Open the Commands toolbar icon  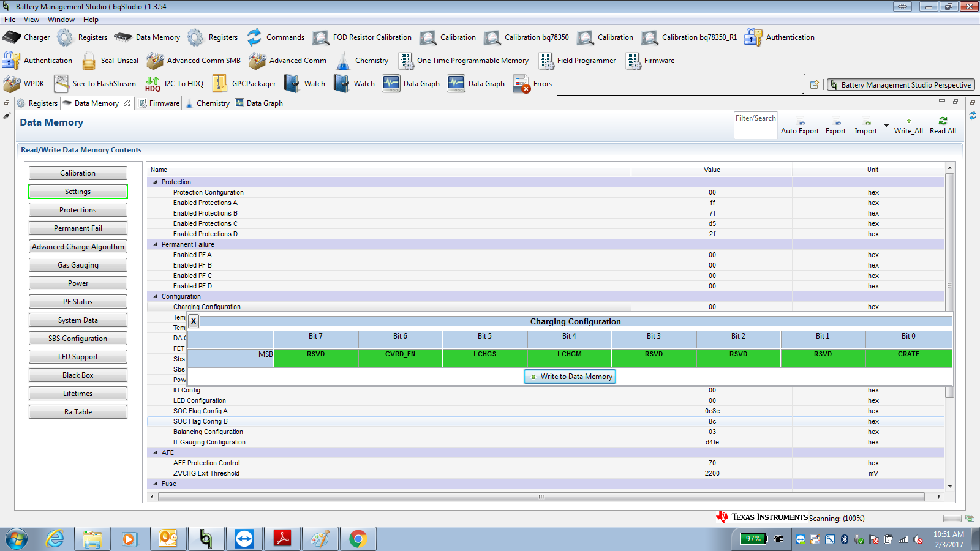pyautogui.click(x=254, y=37)
